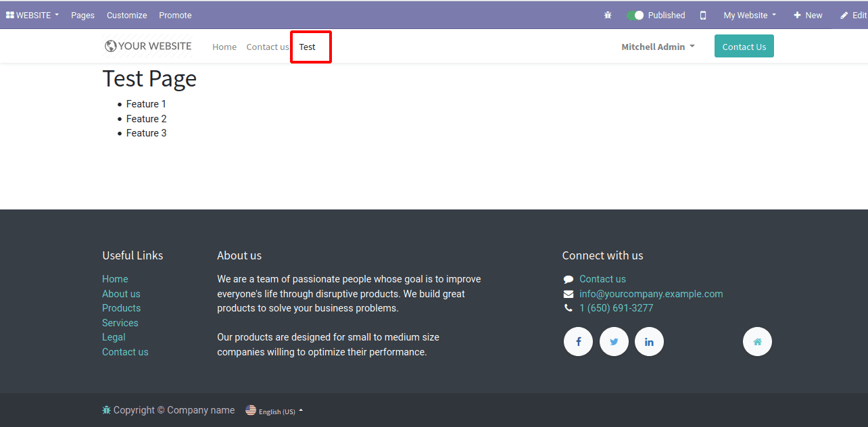Click the Copyright © Company name text

click(174, 410)
